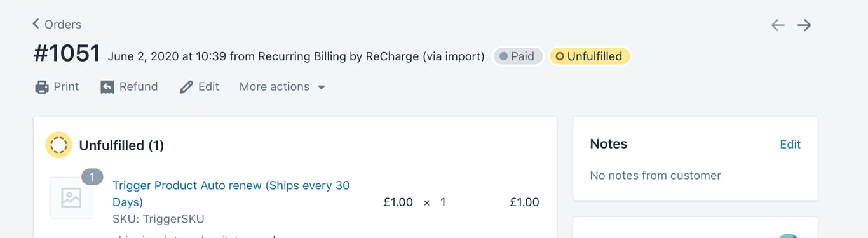Select the order number #1051 heading
This screenshot has height=238, width=868.
tap(67, 54)
